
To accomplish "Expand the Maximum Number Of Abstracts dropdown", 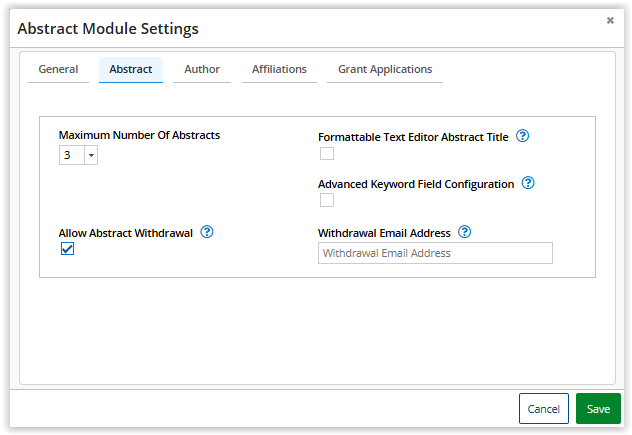I will (x=91, y=155).
